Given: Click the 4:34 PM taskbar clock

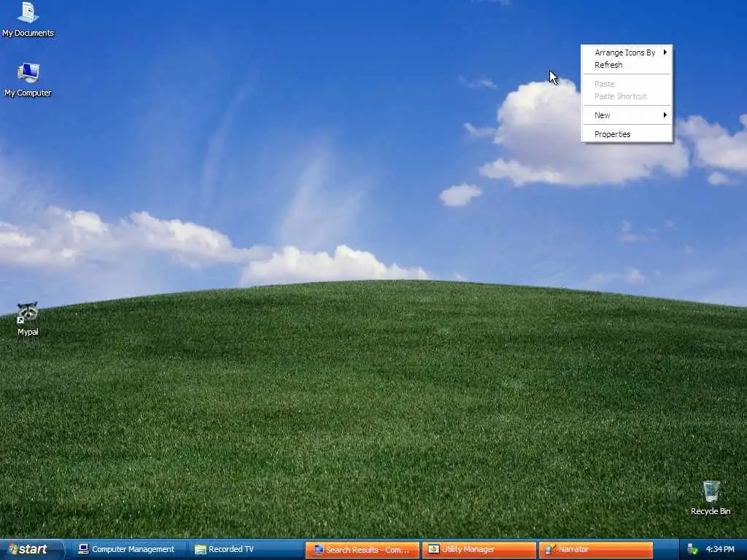Looking at the screenshot, I should pyautogui.click(x=720, y=550).
